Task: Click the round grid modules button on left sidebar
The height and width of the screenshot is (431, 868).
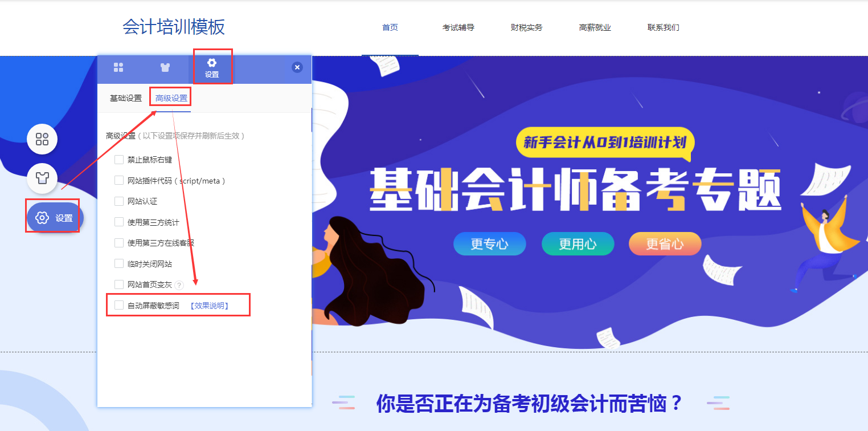Action: (42, 139)
